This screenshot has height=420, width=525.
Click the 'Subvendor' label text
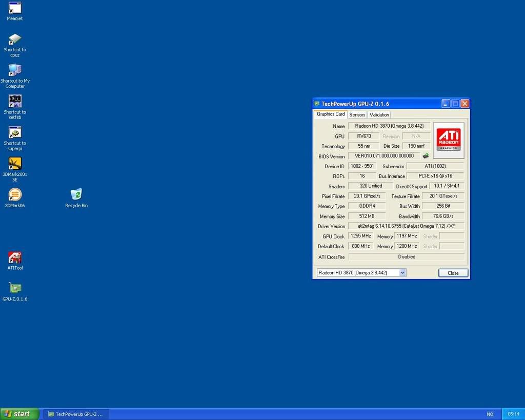[x=393, y=167]
